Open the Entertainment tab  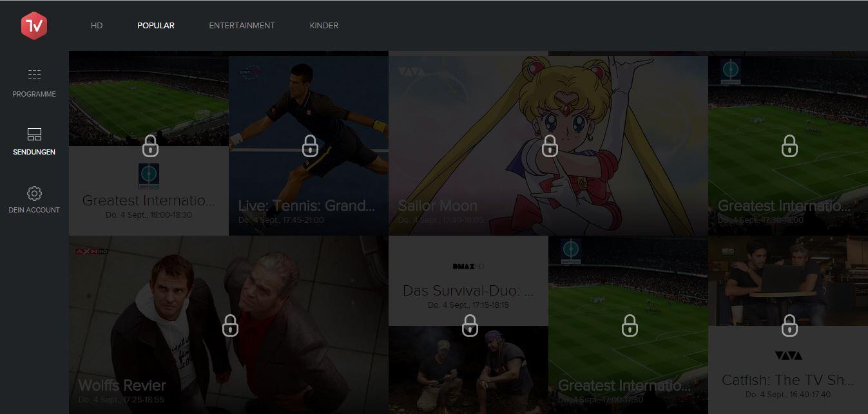pyautogui.click(x=242, y=26)
